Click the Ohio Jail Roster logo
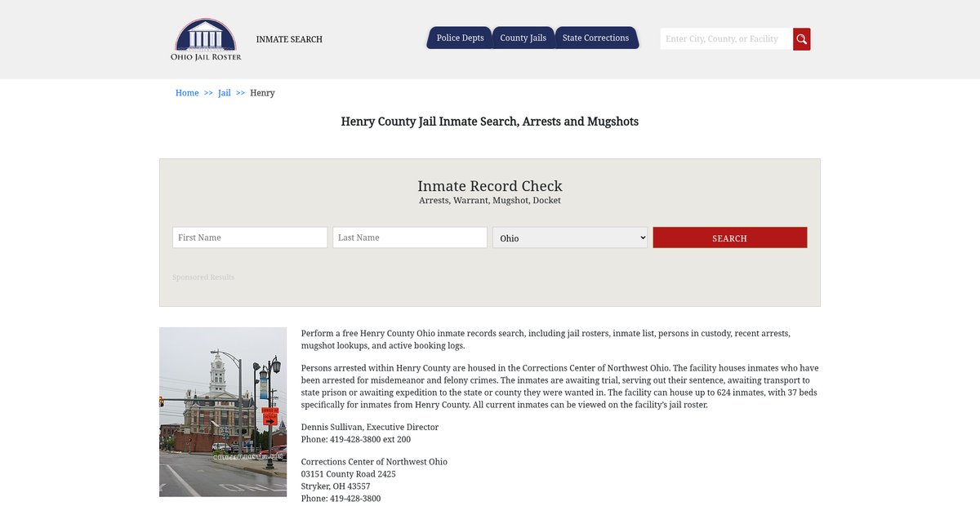The width and height of the screenshot is (980, 506). click(206, 39)
